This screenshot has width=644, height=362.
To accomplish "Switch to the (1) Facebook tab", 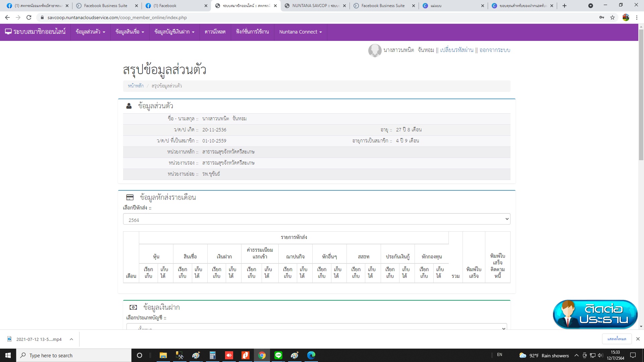I will [176, 6].
